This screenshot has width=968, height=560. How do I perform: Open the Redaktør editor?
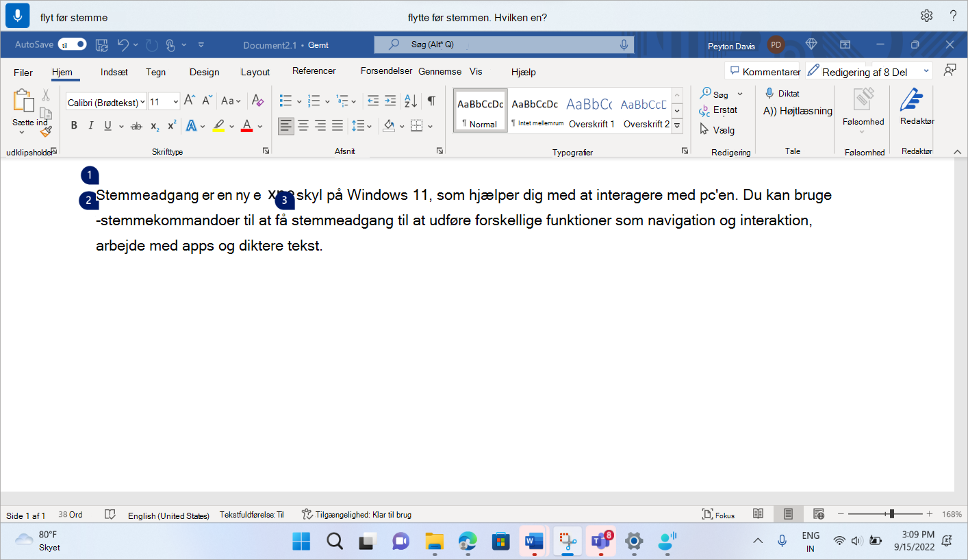tap(917, 107)
